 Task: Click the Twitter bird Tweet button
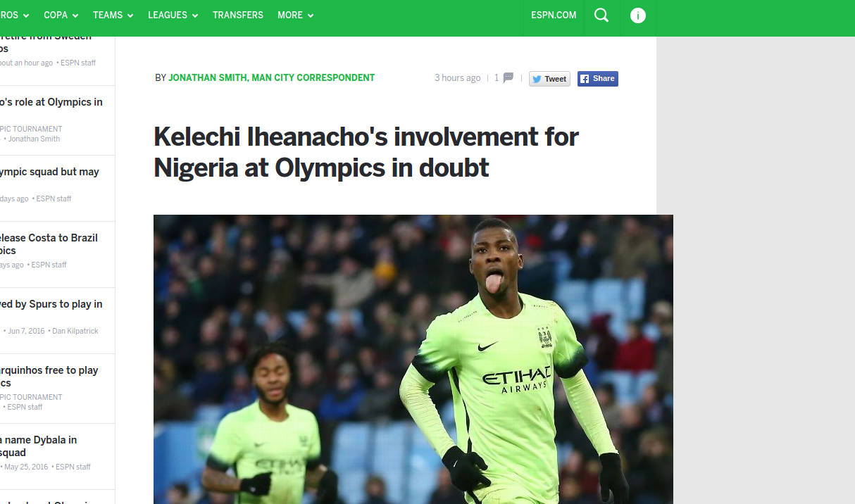click(549, 79)
